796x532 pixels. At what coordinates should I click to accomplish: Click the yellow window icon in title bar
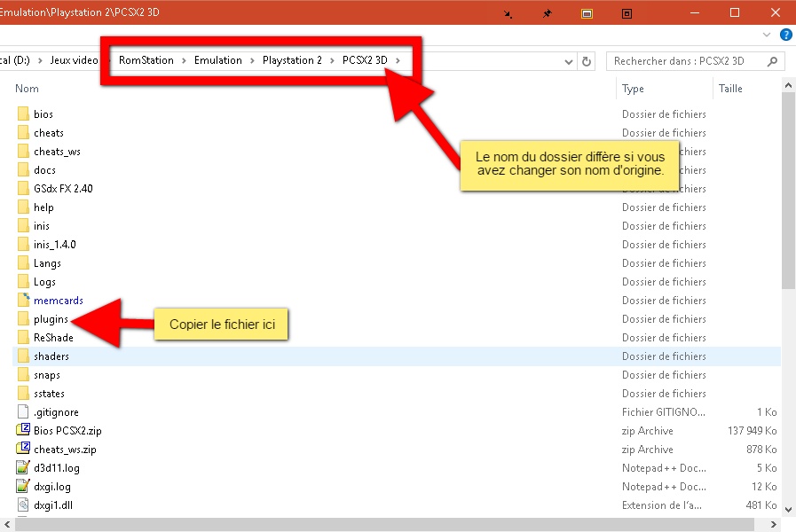(587, 13)
